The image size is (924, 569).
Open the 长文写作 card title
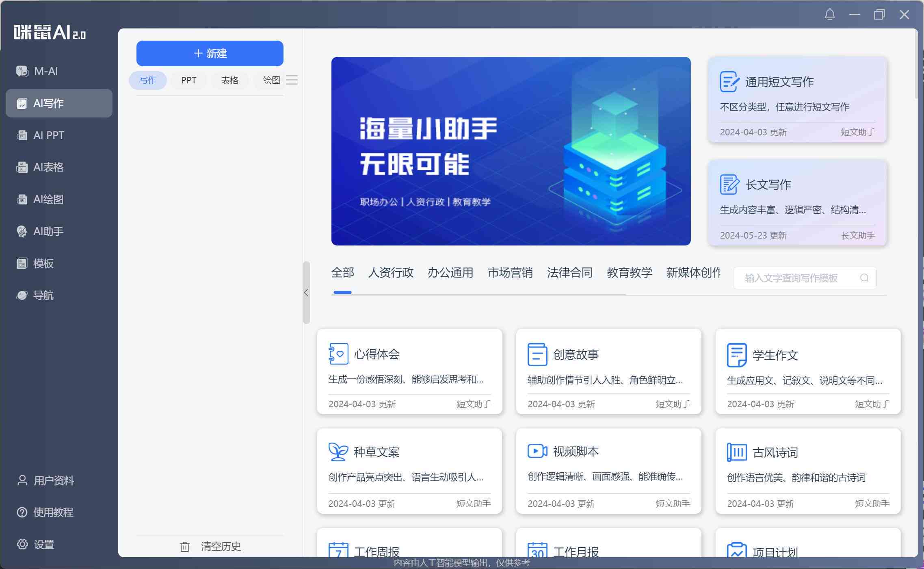(x=768, y=185)
